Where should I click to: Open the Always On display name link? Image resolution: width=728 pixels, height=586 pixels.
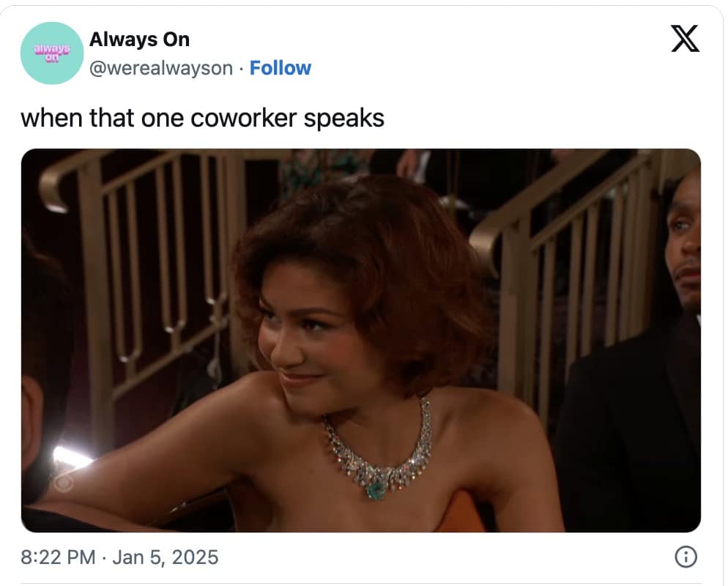(139, 40)
